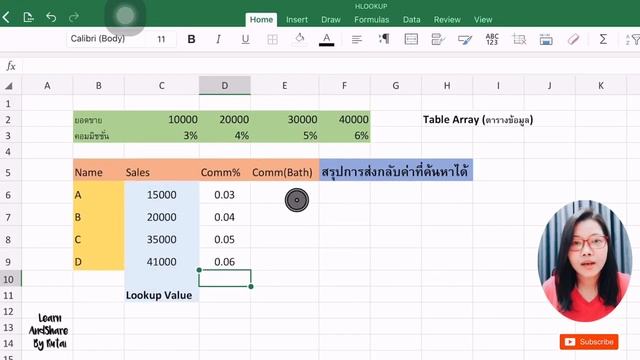Switch to the Home tab

(261, 20)
